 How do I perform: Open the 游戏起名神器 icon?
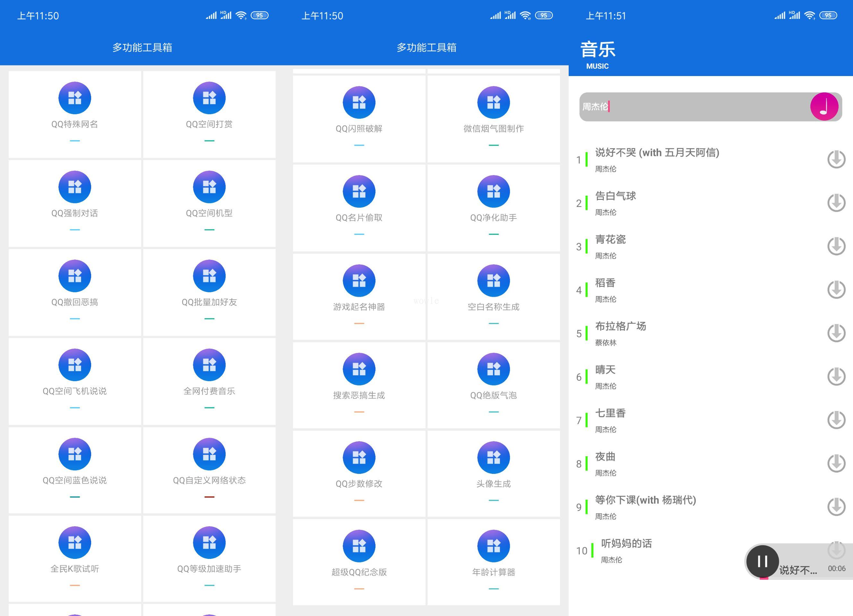pos(359,280)
